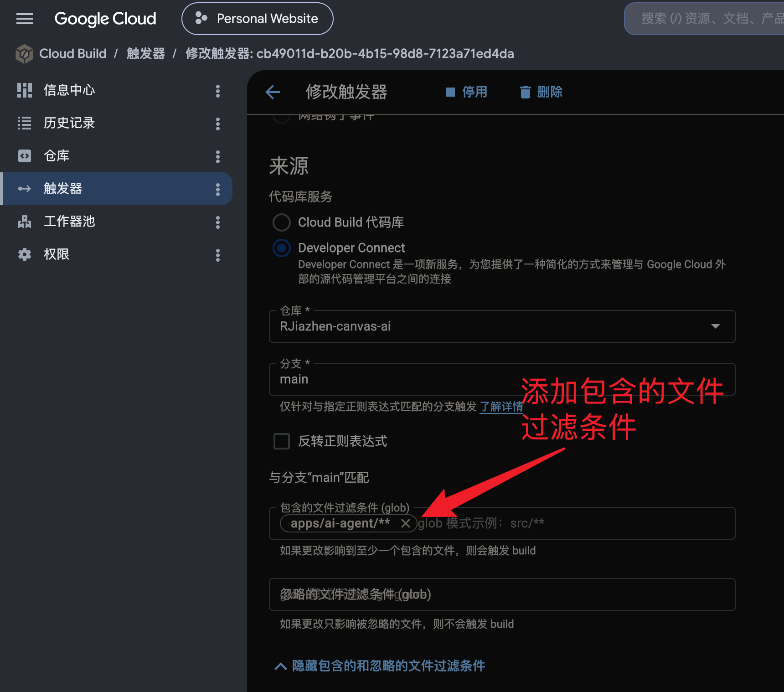Click the 信息中心 dashboard icon
Screen dimensions: 784x692
(x=25, y=90)
